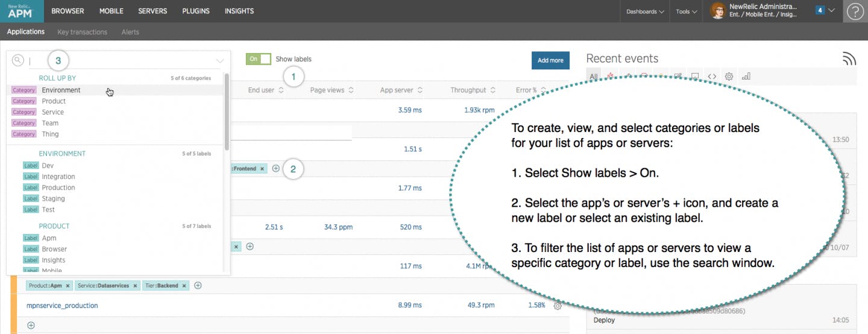
Task: Expand the Dashboards dropdown menu
Action: coord(645,11)
